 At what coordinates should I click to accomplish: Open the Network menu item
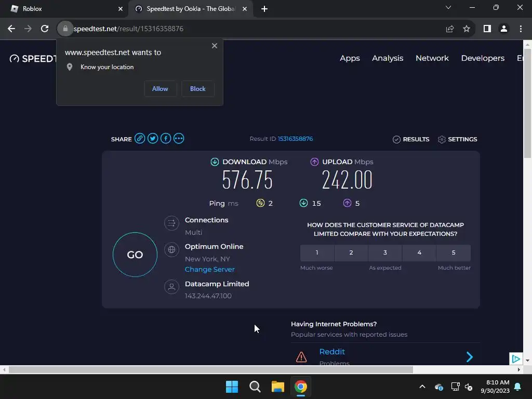tap(432, 58)
